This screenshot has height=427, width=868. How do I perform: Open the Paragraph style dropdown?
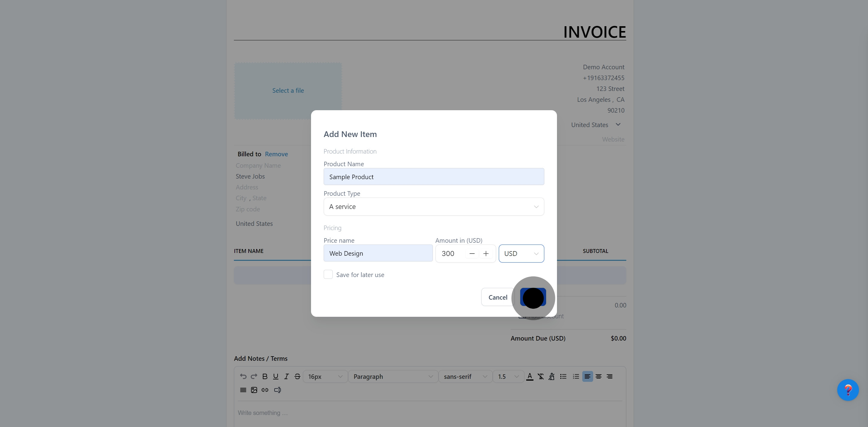(392, 376)
